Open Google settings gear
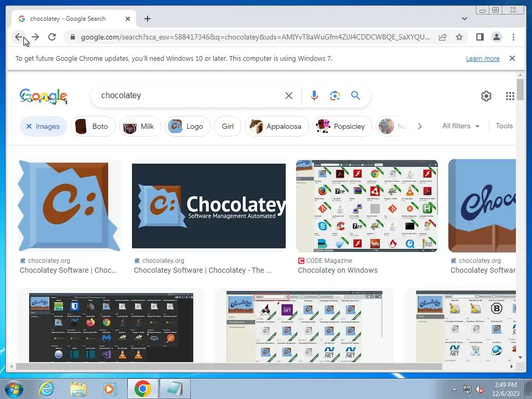 point(486,96)
